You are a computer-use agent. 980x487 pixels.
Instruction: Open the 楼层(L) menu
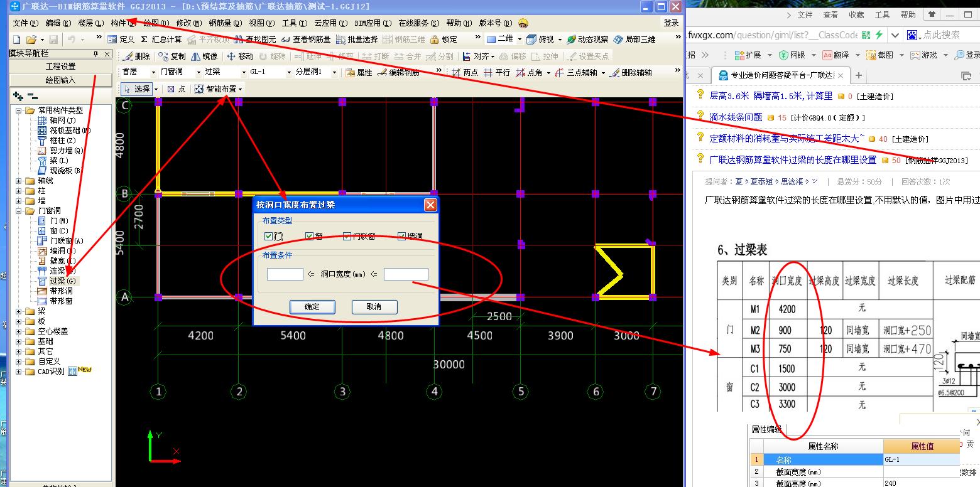point(91,23)
